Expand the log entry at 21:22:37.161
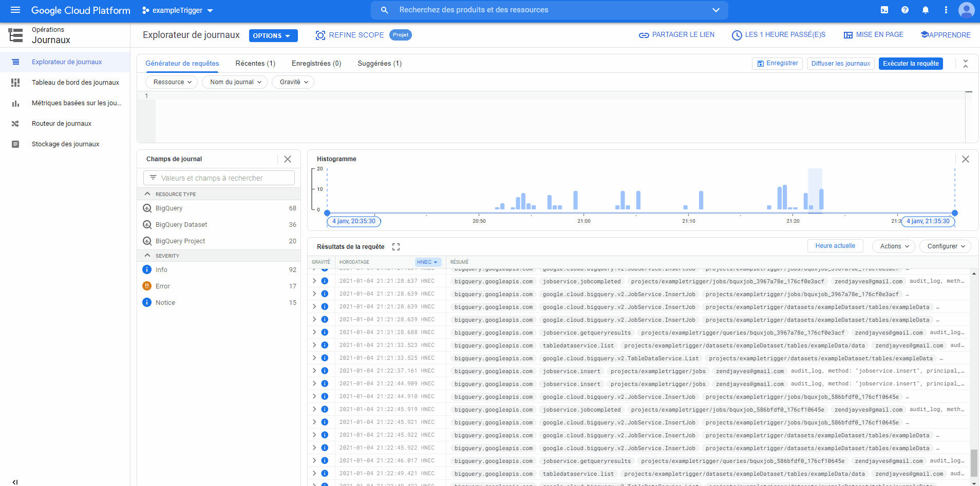 pyautogui.click(x=314, y=371)
